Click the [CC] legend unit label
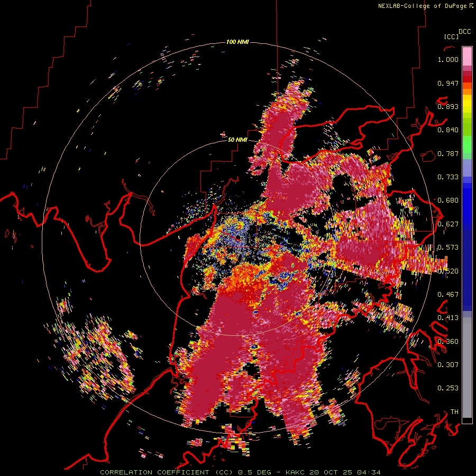This screenshot has height=476, width=476. (x=452, y=36)
